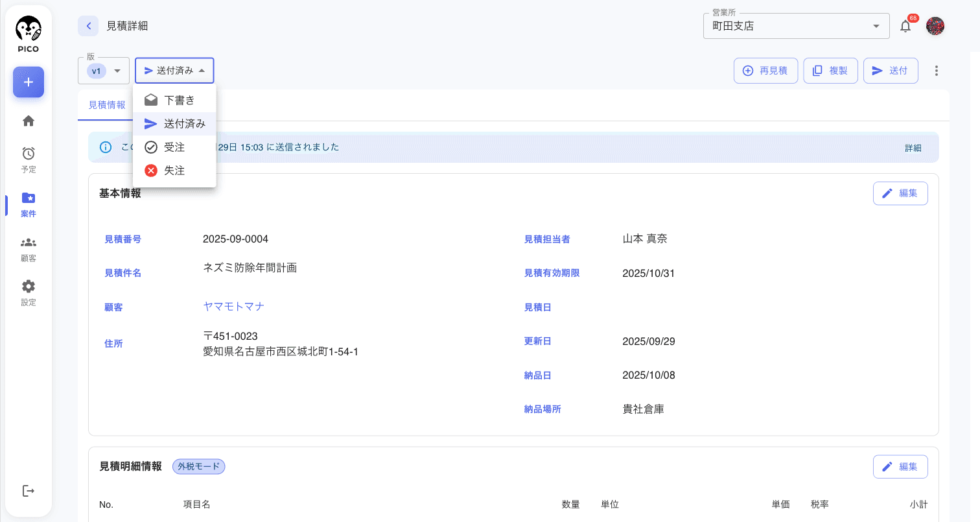The image size is (980, 522).
Task: Expand the 営業所 町田支店 dropdown
Action: (x=796, y=27)
